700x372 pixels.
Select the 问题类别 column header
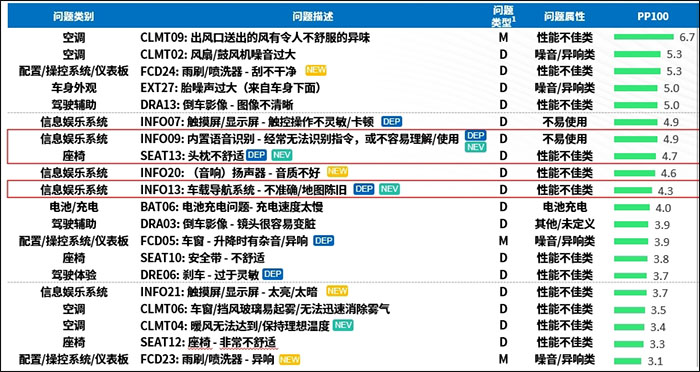click(73, 17)
